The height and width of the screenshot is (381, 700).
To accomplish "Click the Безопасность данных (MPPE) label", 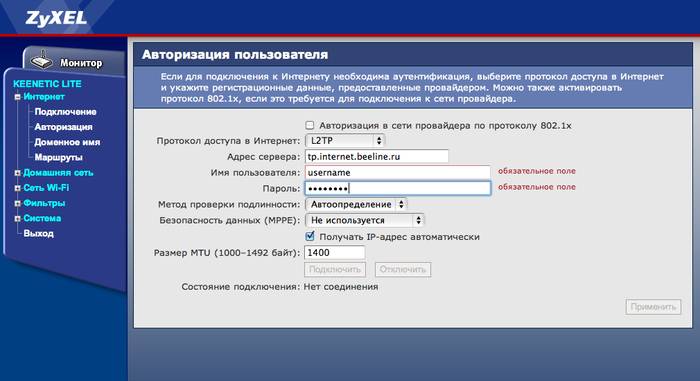I will [230, 220].
